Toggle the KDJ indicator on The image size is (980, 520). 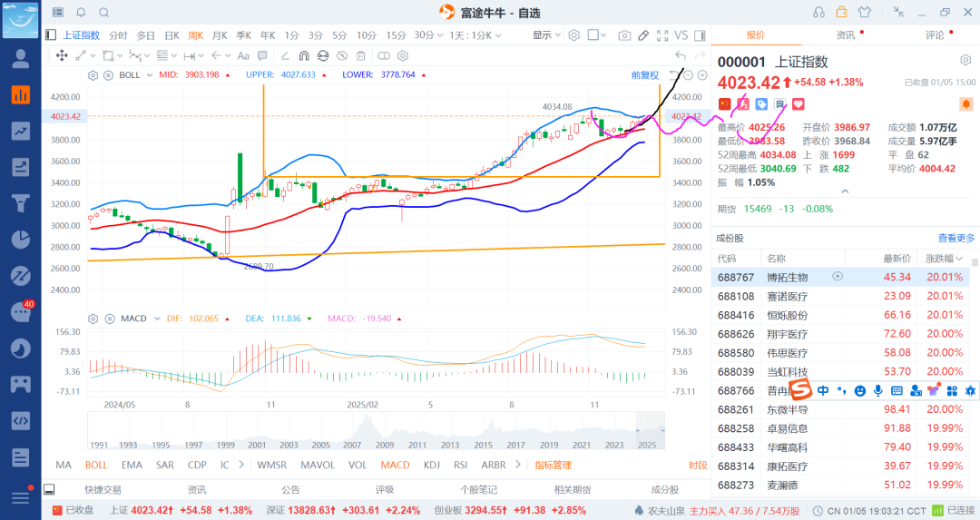tap(432, 465)
